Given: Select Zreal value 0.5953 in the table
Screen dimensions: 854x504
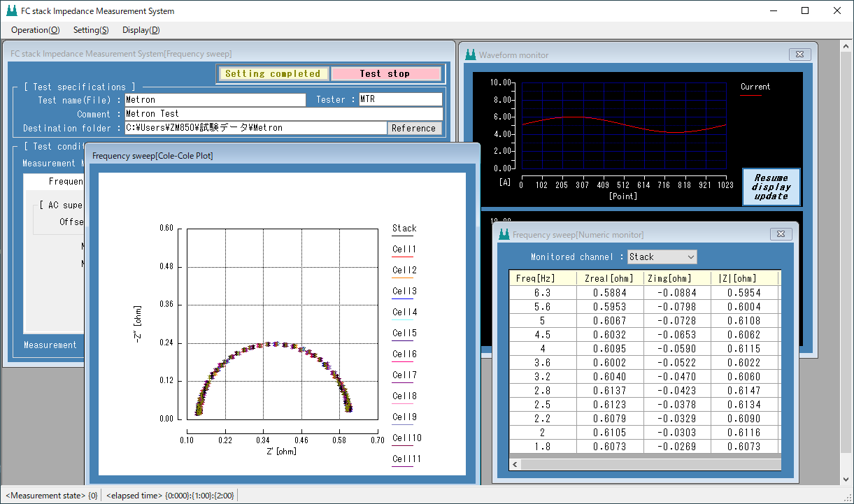Looking at the screenshot, I should pos(610,307).
